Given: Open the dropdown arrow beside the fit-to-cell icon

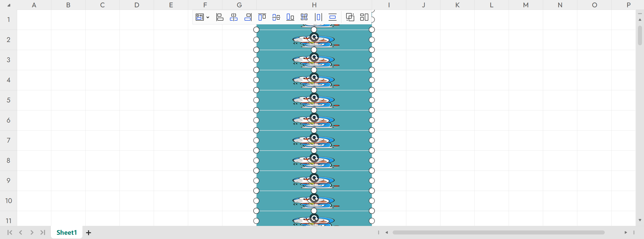Looking at the screenshot, I should (208, 17).
